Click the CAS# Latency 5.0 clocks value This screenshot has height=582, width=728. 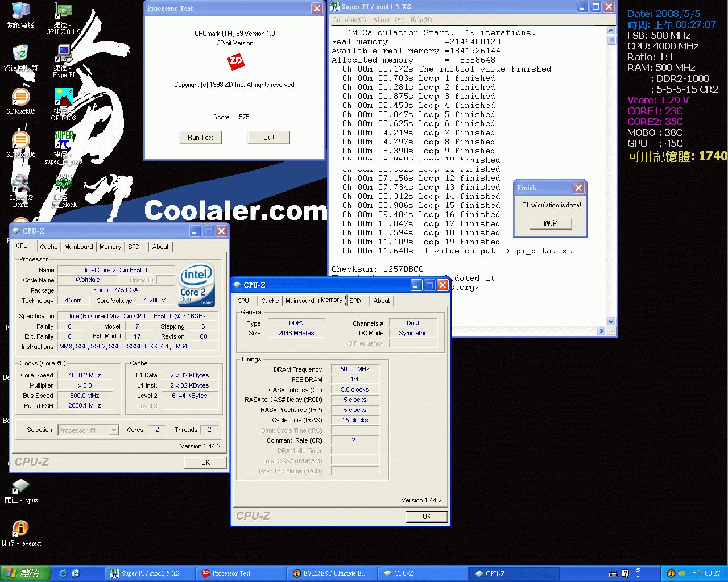click(x=355, y=389)
